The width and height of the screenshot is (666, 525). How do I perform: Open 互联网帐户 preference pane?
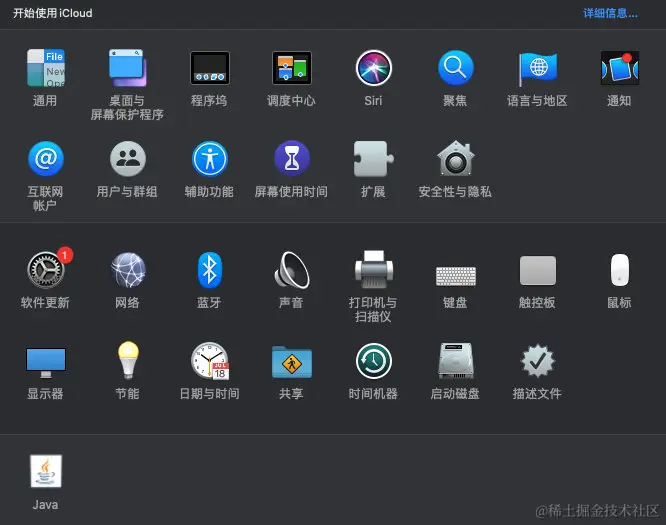tap(45, 158)
